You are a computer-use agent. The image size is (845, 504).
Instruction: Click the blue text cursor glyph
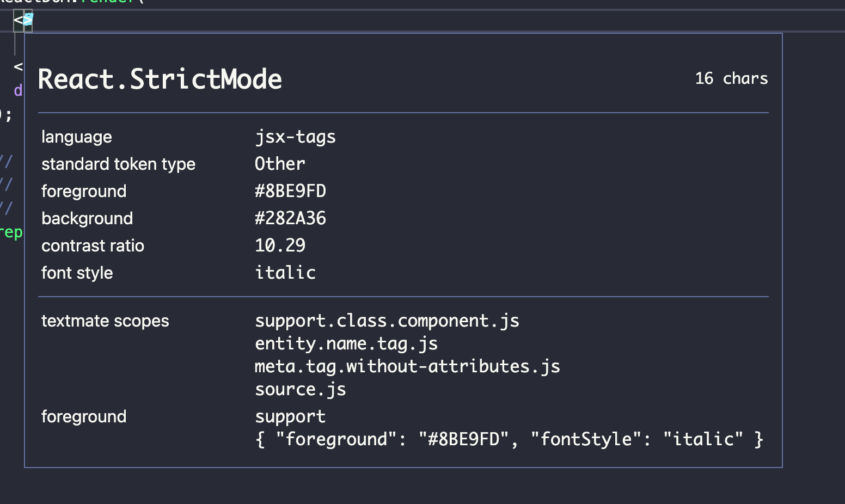click(28, 19)
